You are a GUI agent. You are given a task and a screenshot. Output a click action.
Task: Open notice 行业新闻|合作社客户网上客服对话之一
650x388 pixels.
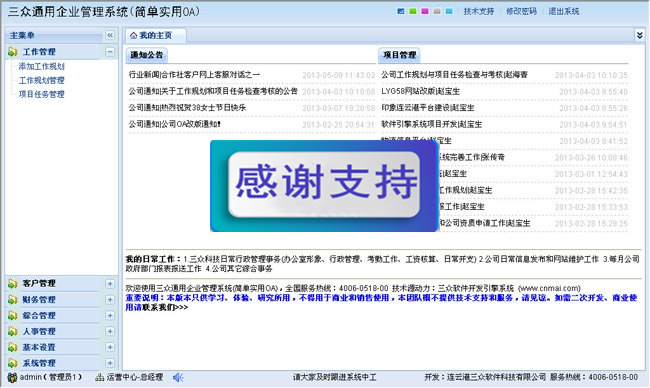click(194, 75)
